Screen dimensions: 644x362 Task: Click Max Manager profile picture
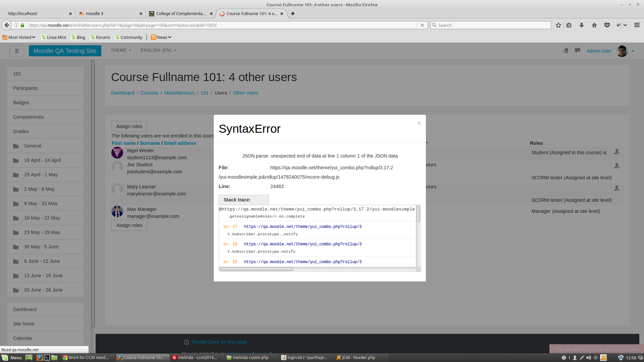tap(117, 212)
